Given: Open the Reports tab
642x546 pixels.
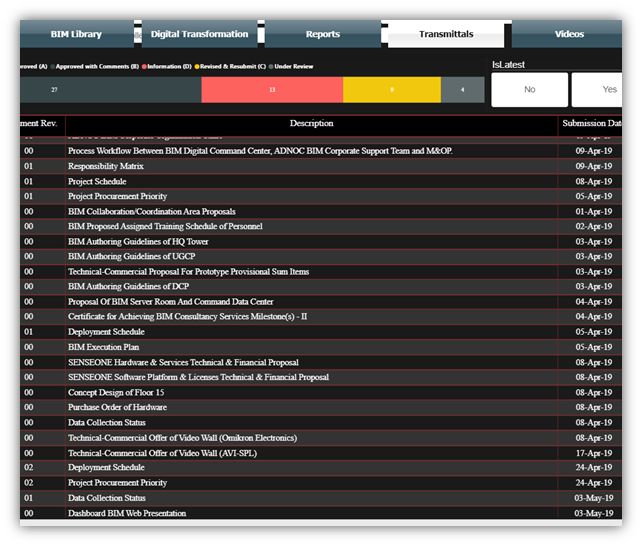Looking at the screenshot, I should [x=322, y=34].
